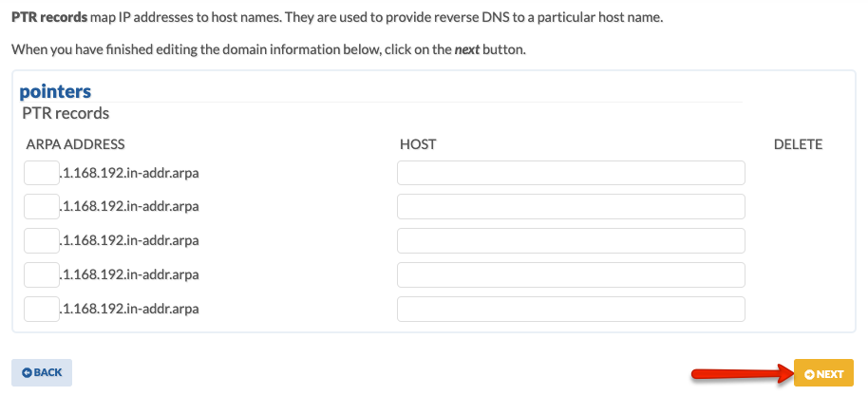Click the BACK button
The height and width of the screenshot is (396, 868).
pyautogui.click(x=42, y=373)
